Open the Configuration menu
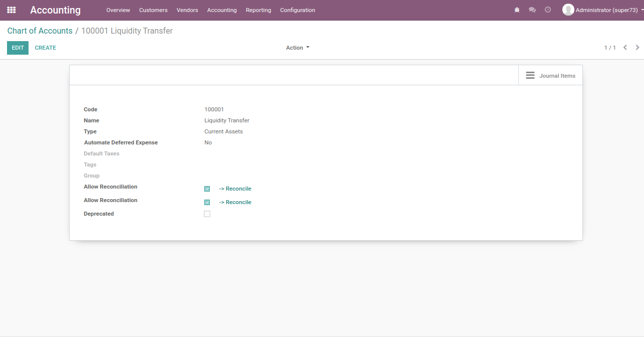This screenshot has width=644, height=337. pyautogui.click(x=297, y=10)
